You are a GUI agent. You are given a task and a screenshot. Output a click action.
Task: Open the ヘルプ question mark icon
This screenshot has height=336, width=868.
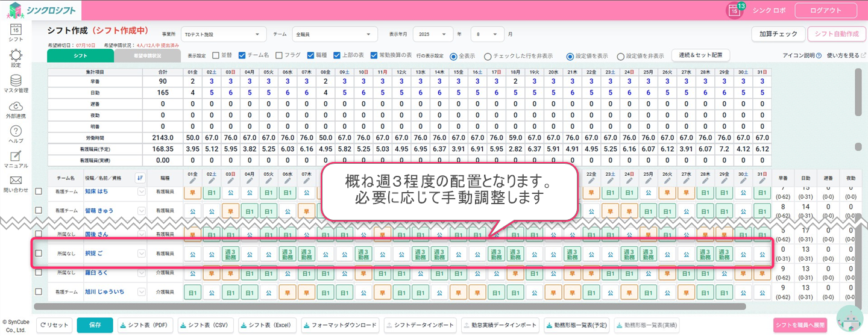click(16, 131)
